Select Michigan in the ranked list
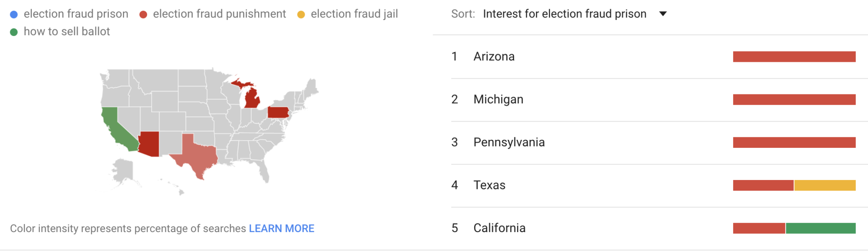 pos(498,99)
